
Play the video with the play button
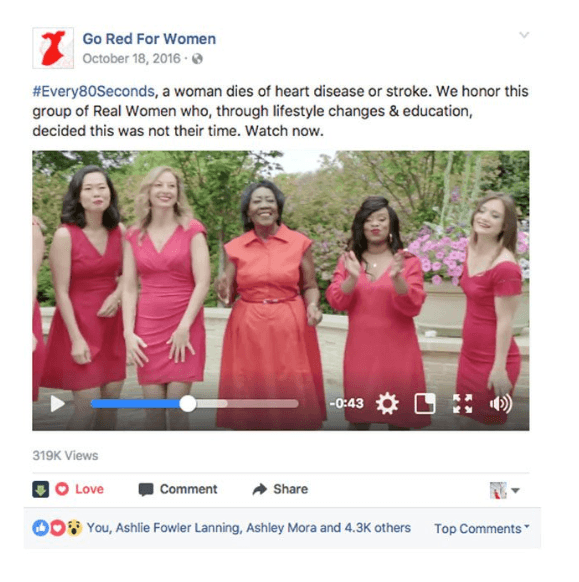click(58, 403)
